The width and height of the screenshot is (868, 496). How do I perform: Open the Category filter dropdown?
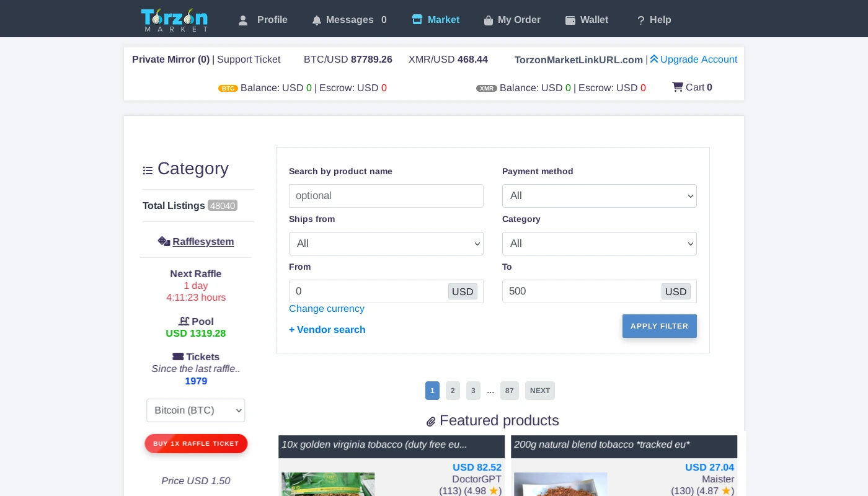pos(600,244)
